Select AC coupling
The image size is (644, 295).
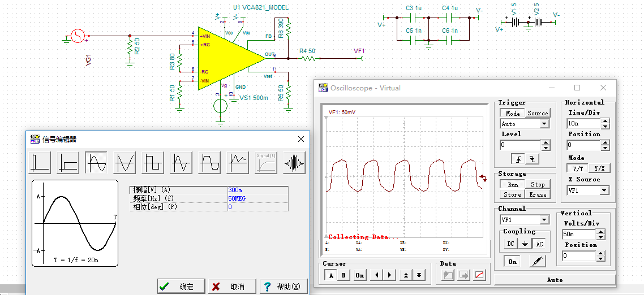tap(539, 244)
